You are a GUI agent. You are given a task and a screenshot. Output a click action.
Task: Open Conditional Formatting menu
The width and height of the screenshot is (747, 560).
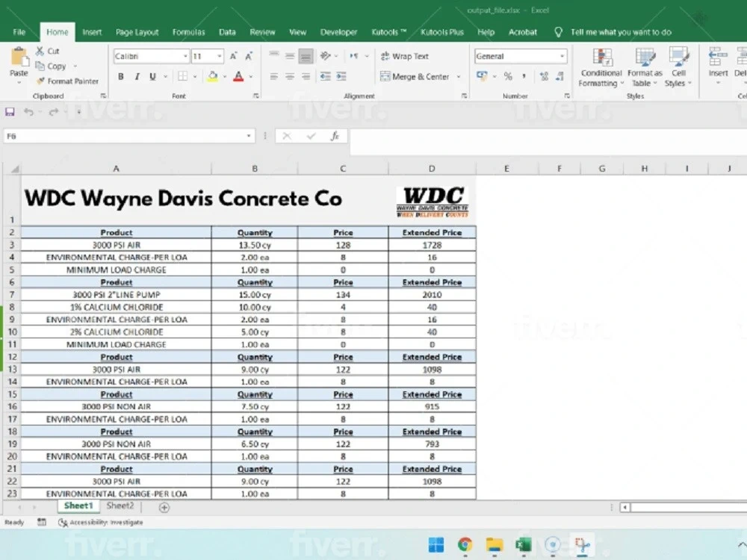[601, 68]
